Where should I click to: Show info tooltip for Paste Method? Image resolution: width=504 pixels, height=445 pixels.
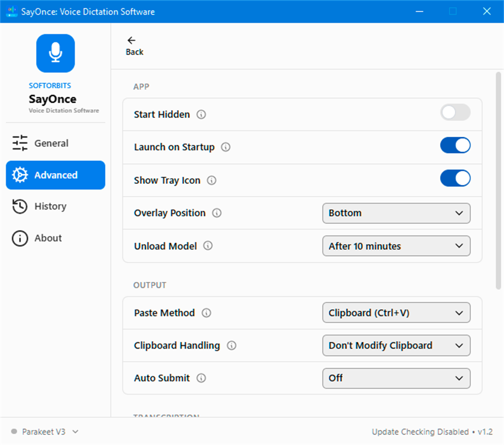(206, 313)
